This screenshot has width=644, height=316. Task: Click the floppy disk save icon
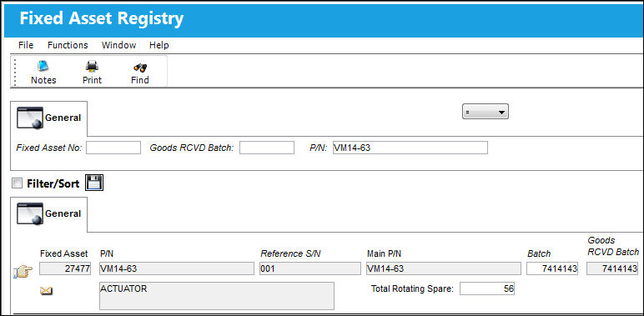click(94, 183)
